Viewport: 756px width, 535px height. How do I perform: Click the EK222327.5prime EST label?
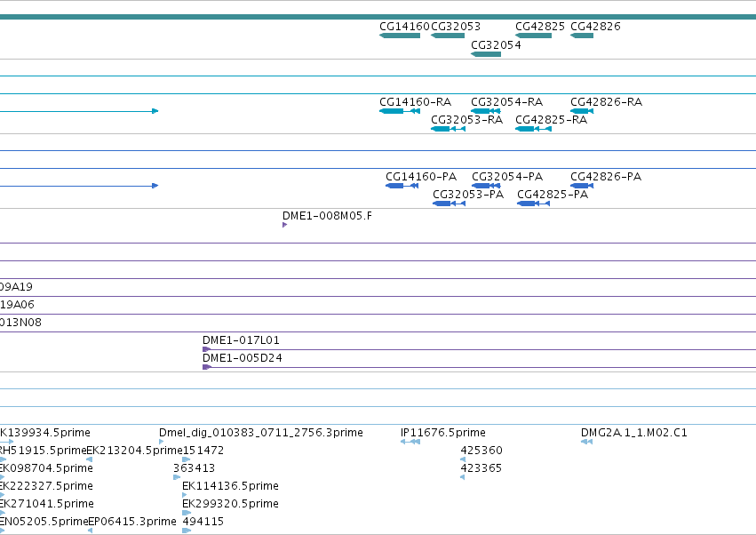pos(46,486)
